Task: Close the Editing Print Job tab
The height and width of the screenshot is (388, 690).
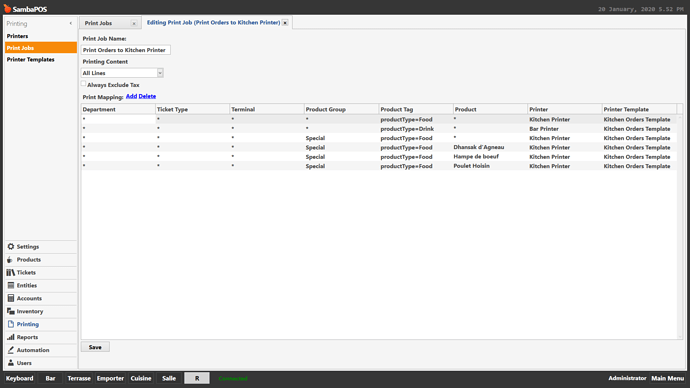Action: tap(285, 22)
